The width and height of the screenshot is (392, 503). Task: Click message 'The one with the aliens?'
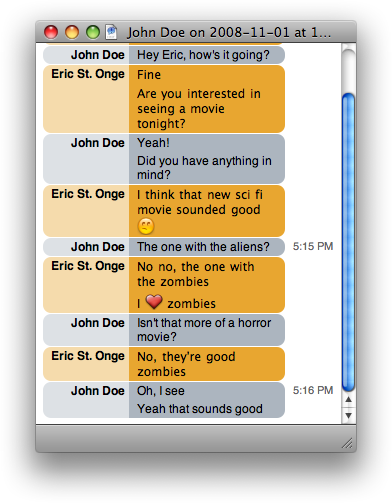203,247
